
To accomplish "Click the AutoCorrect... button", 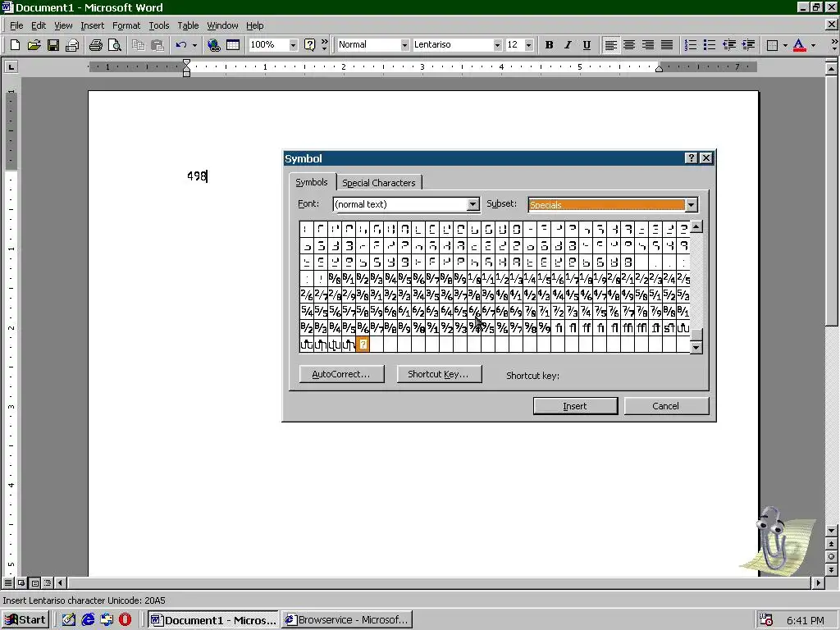I will pos(341,374).
